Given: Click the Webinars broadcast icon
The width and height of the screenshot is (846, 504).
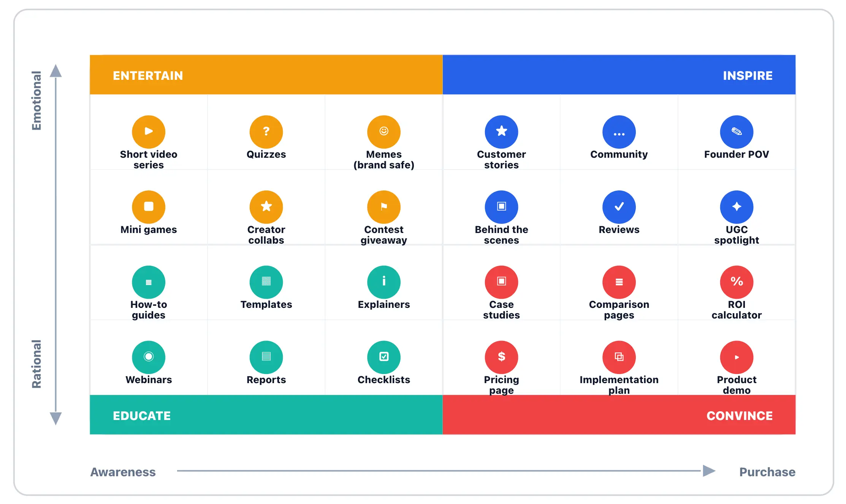Looking at the screenshot, I should click(148, 357).
